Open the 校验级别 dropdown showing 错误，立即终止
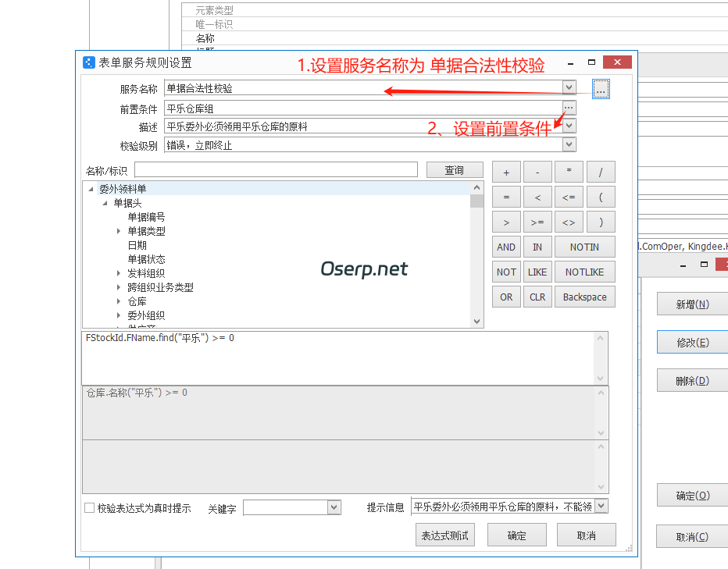 569,144
